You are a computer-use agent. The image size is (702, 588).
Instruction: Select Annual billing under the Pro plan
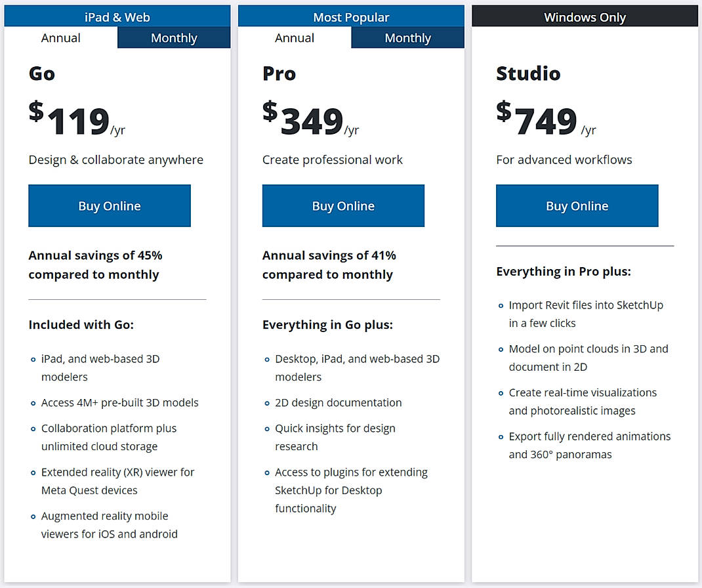(294, 37)
